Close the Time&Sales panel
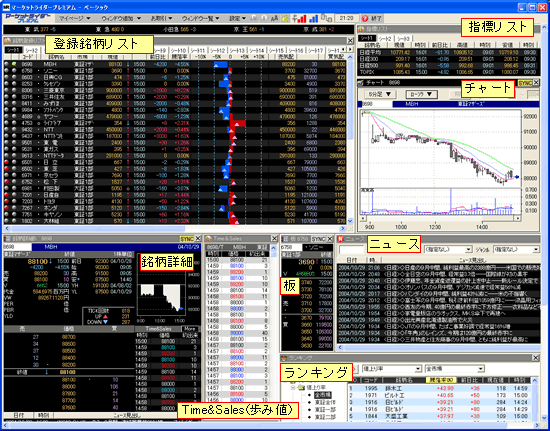 click(x=274, y=238)
